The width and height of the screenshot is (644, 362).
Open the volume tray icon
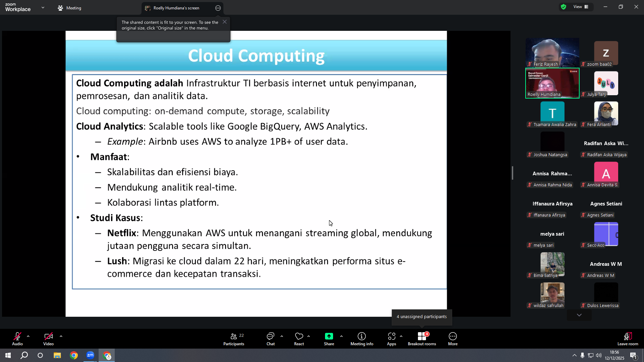click(599, 355)
